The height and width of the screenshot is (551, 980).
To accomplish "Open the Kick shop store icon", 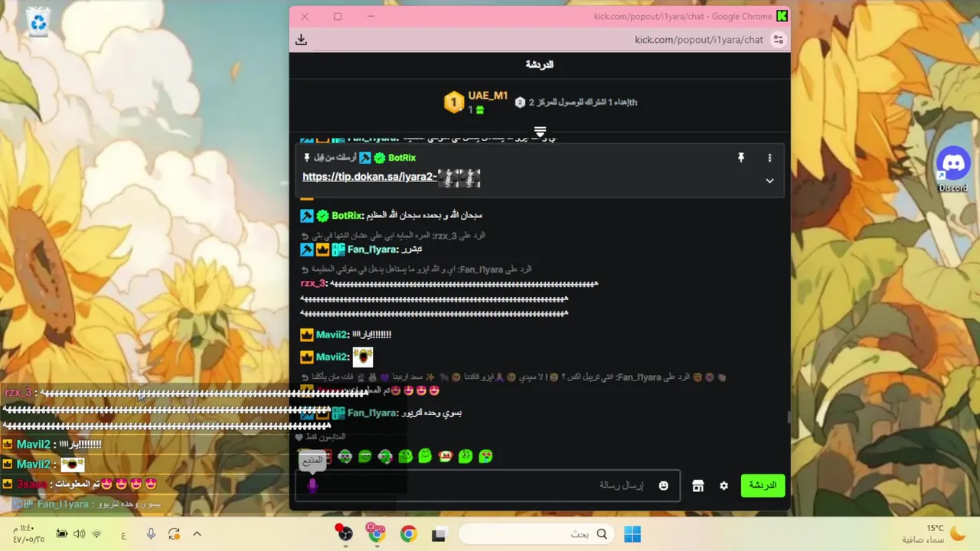I will [x=697, y=486].
